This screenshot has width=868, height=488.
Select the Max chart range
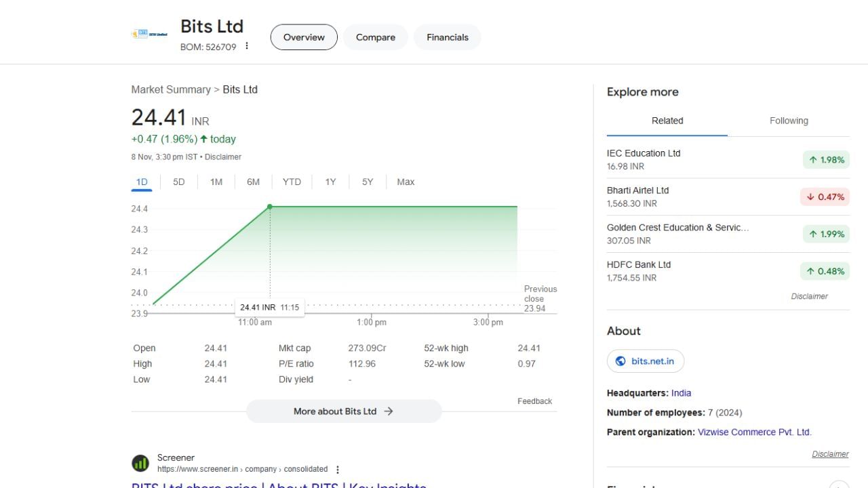406,182
